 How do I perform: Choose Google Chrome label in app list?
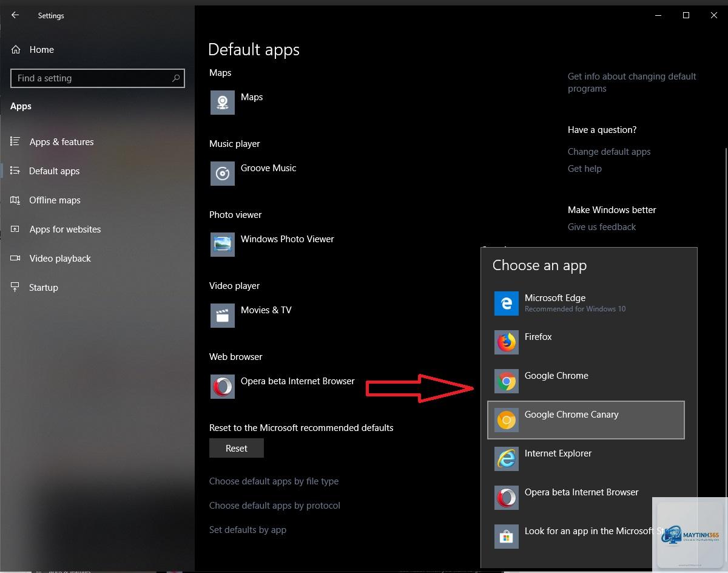point(556,375)
